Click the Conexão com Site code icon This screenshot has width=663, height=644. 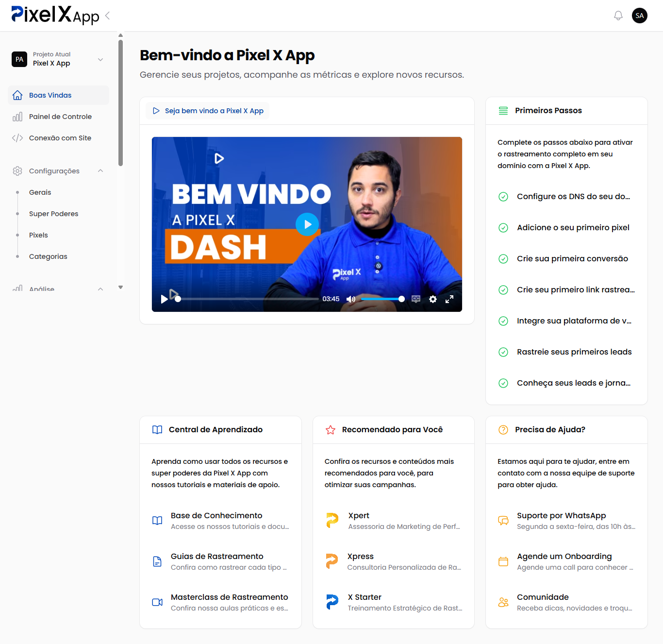17,138
